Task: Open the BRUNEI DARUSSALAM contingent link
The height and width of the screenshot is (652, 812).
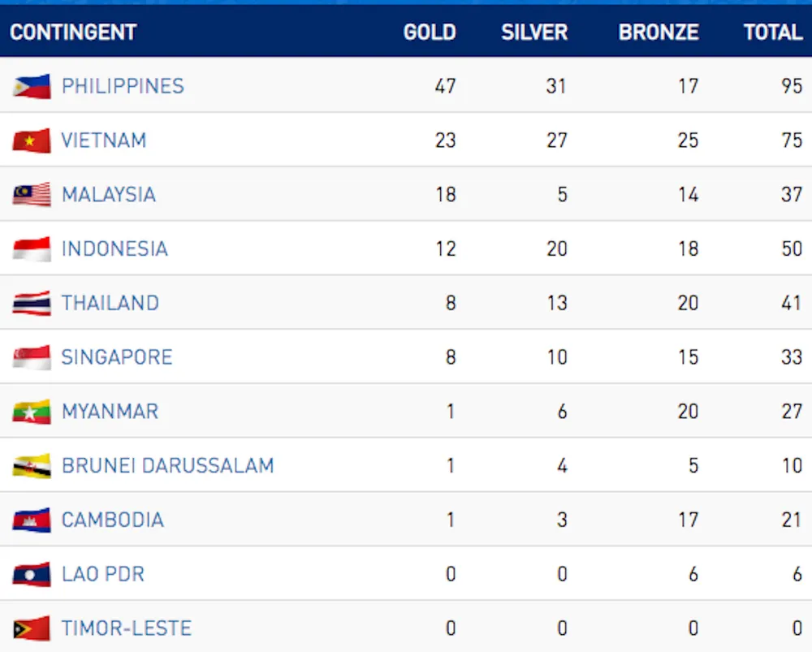Action: [168, 465]
